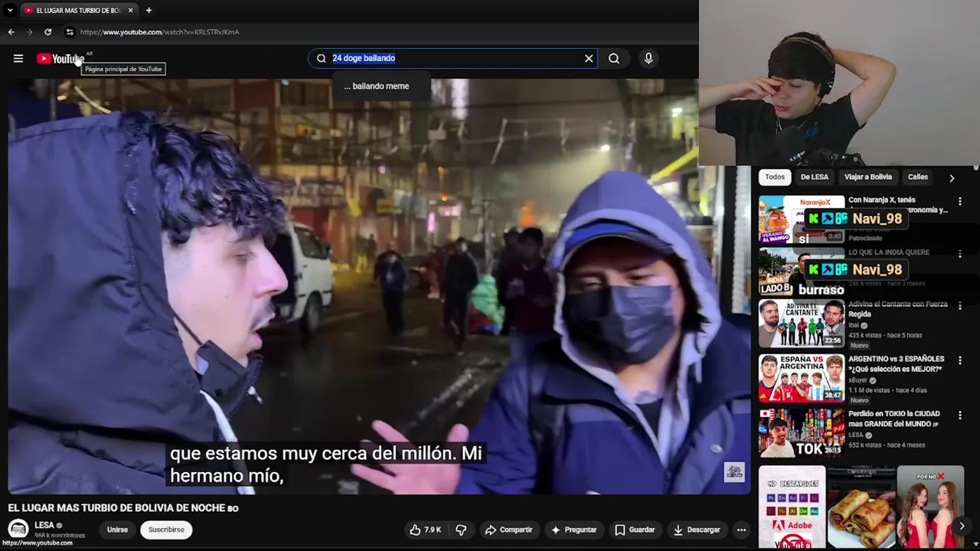This screenshot has height=551, width=980.
Task: Start voice search with the microphone
Action: pyautogui.click(x=648, y=58)
